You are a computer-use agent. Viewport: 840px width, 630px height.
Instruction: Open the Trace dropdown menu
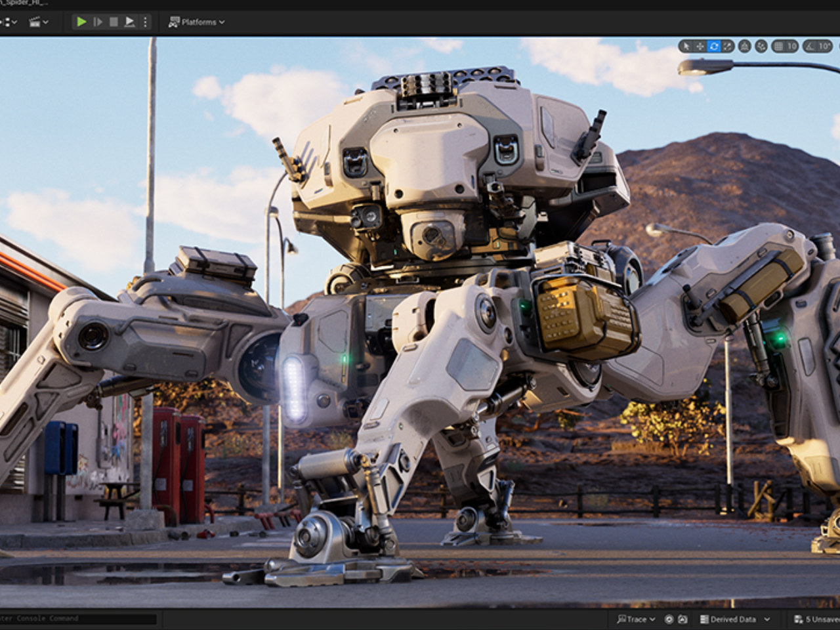point(652,619)
